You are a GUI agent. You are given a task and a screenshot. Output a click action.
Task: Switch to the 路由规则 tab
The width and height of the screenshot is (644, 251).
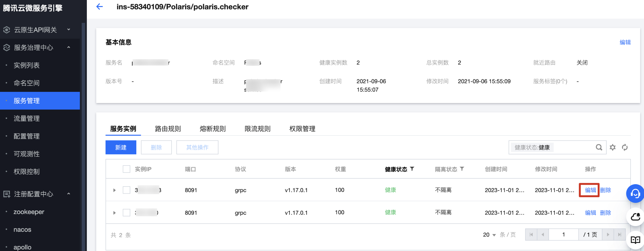168,129
